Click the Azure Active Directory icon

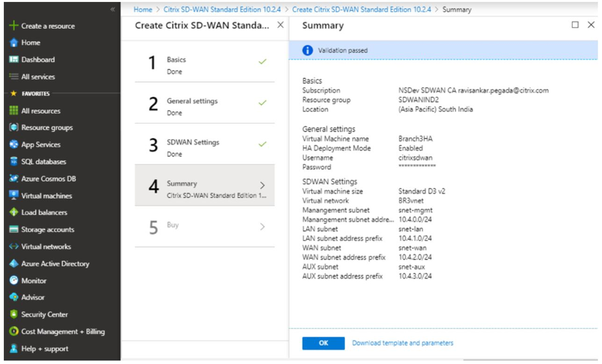click(14, 263)
